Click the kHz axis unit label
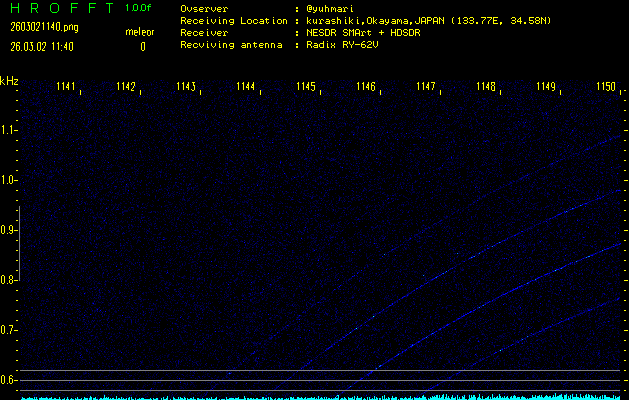This screenshot has height=400, width=629. point(9,80)
